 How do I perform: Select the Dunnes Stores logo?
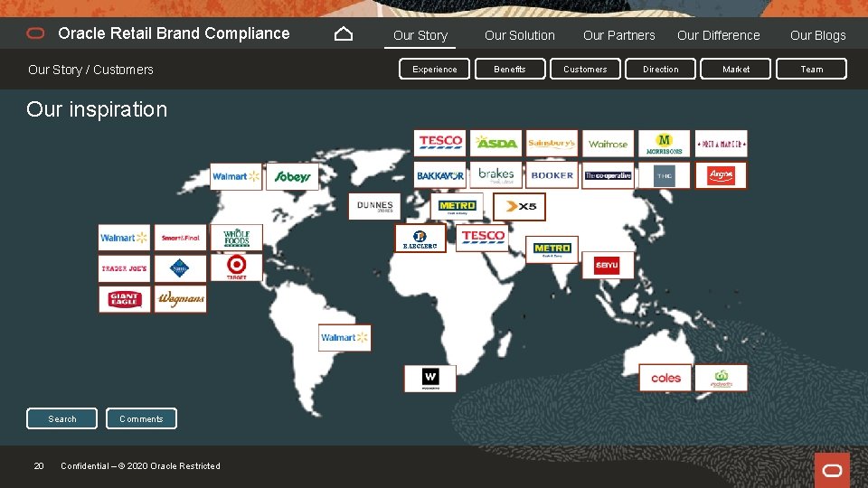pyautogui.click(x=374, y=206)
